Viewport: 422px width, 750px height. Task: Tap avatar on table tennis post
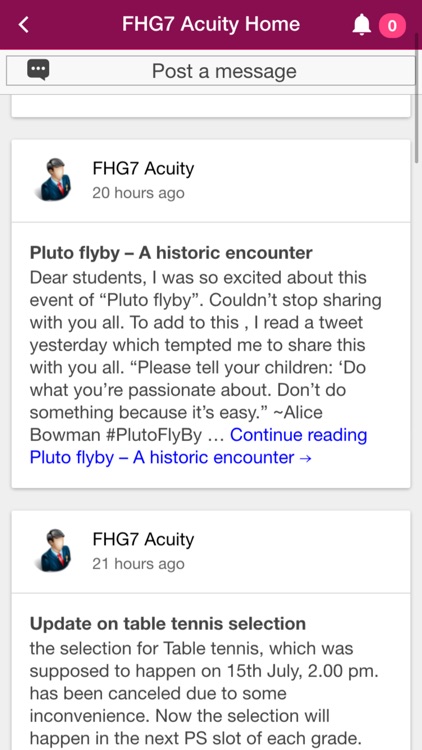[x=53, y=550]
